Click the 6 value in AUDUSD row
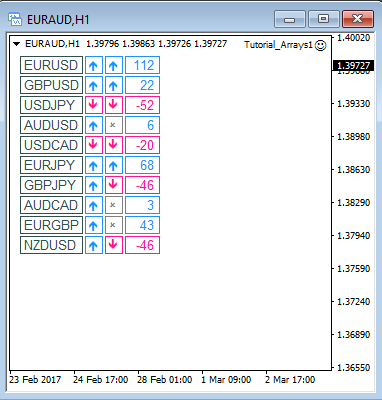382x400 pixels. click(x=142, y=125)
